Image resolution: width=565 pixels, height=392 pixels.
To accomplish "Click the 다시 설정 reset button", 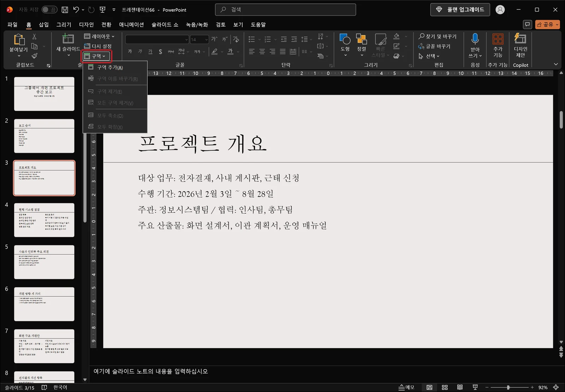I will pos(98,46).
